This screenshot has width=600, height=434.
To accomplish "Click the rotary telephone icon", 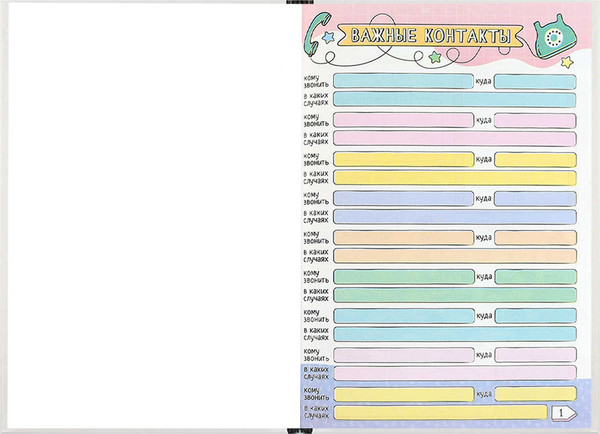I will pyautogui.click(x=552, y=36).
